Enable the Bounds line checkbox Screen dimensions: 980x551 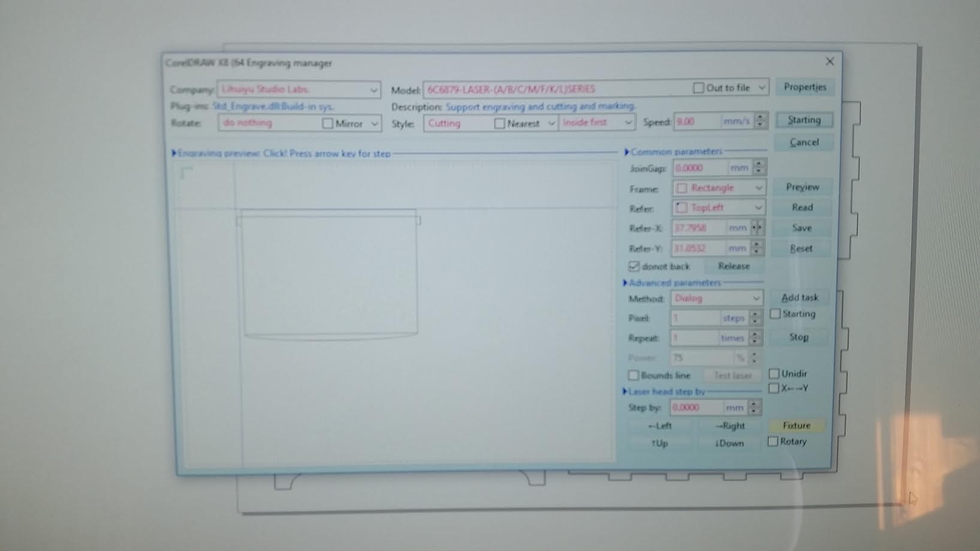633,376
